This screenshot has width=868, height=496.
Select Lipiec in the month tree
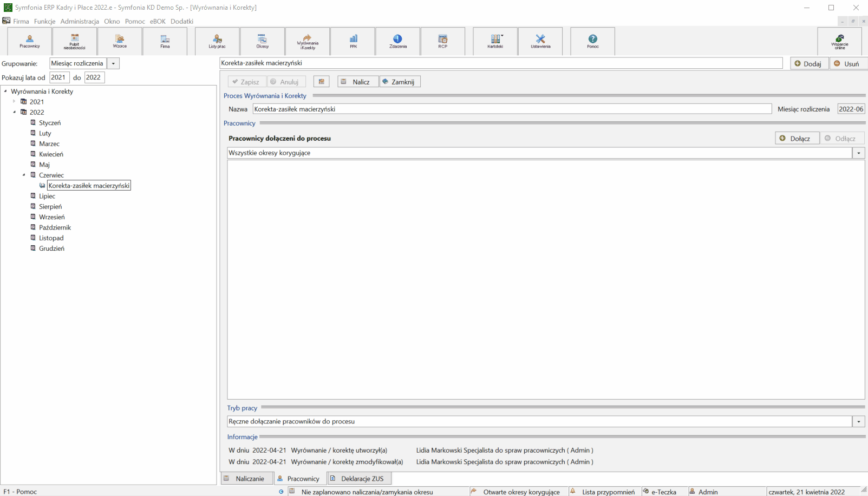(47, 196)
